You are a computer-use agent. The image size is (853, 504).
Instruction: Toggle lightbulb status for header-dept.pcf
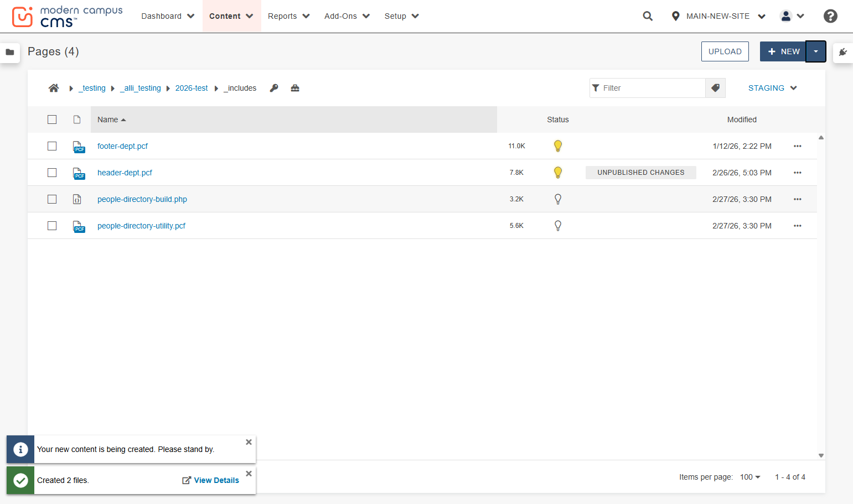[558, 173]
